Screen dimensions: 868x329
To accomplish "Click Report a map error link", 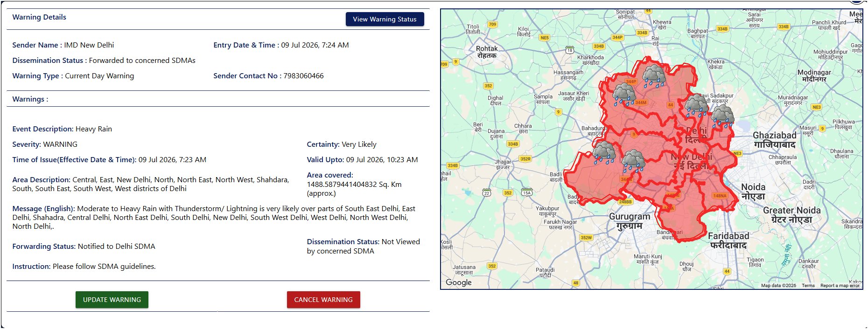I will tap(840, 286).
